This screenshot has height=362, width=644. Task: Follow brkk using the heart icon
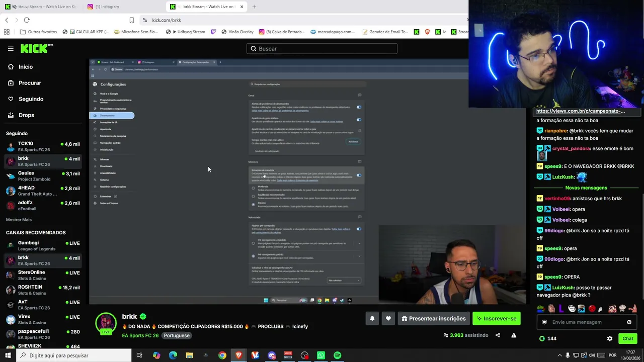388,318
